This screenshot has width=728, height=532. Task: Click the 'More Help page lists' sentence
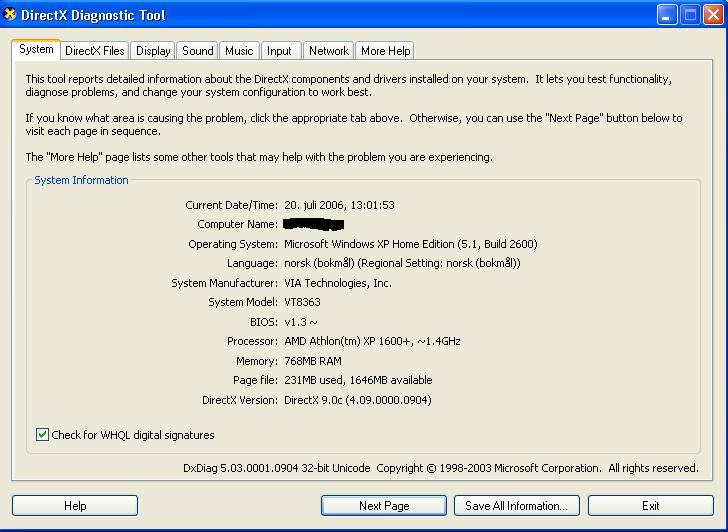259,157
